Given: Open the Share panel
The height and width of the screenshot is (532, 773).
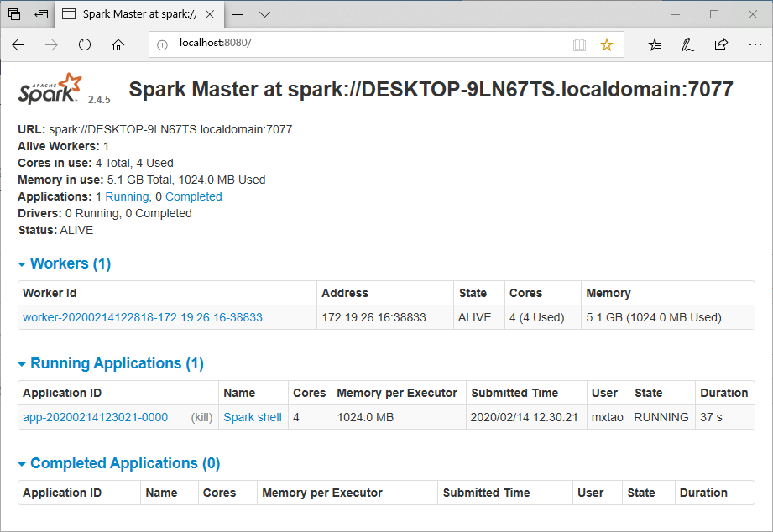Looking at the screenshot, I should 720,44.
